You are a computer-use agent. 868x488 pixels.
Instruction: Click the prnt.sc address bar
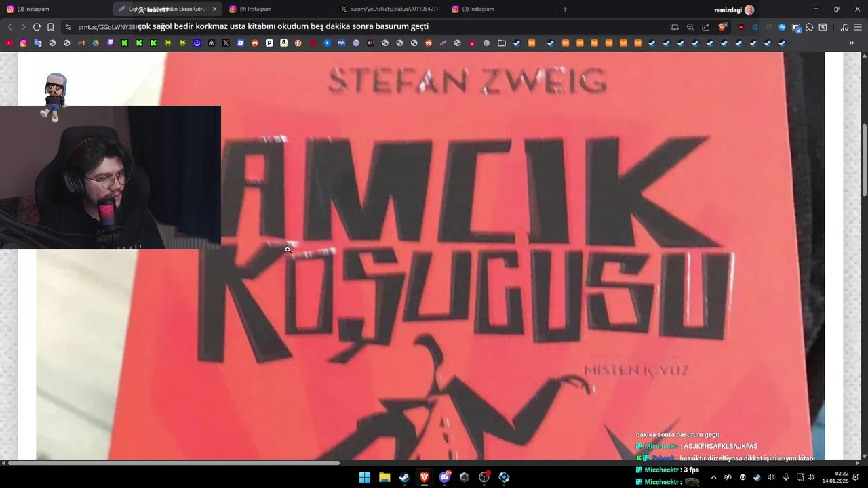366,27
